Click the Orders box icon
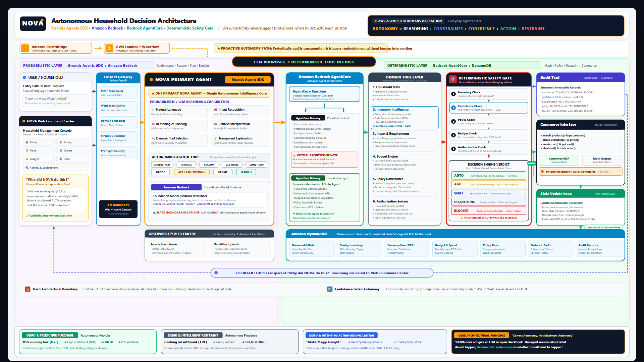 61,150
